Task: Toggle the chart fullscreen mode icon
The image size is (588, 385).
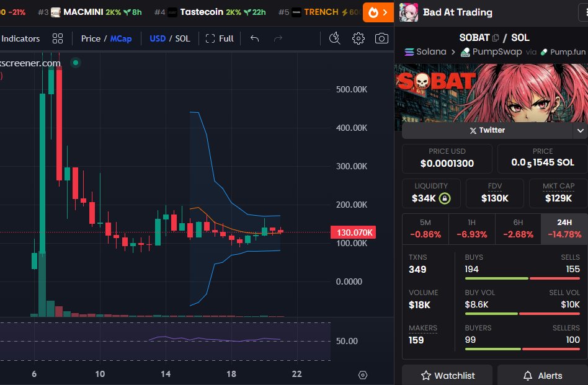Action: [210, 38]
